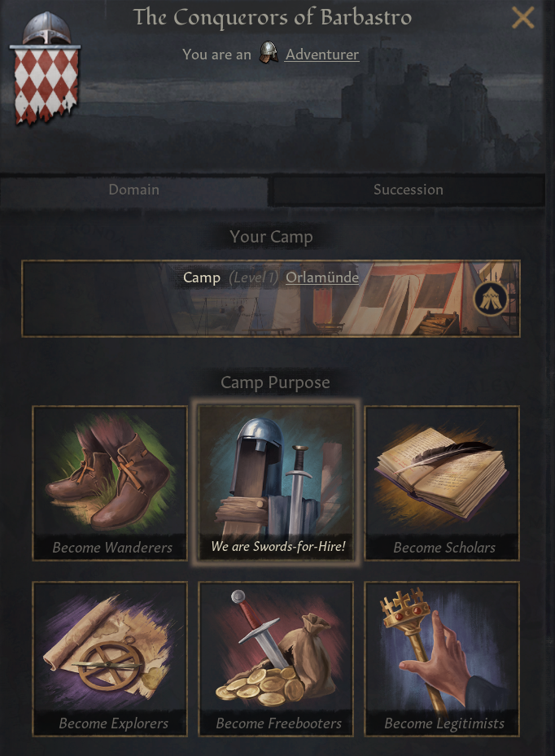Click the Camp Level 1 banner panel
555x756 pixels.
click(271, 299)
